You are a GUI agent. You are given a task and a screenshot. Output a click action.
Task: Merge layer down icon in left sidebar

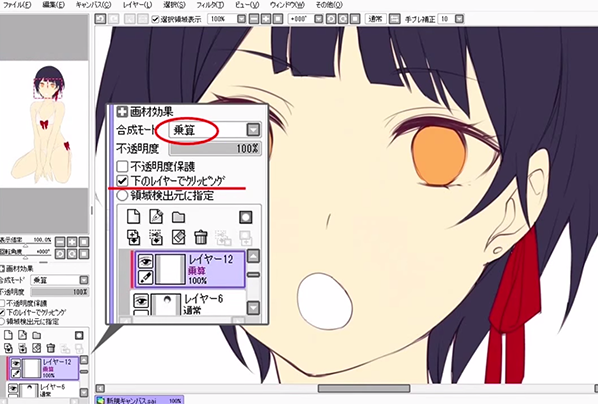[22, 348]
